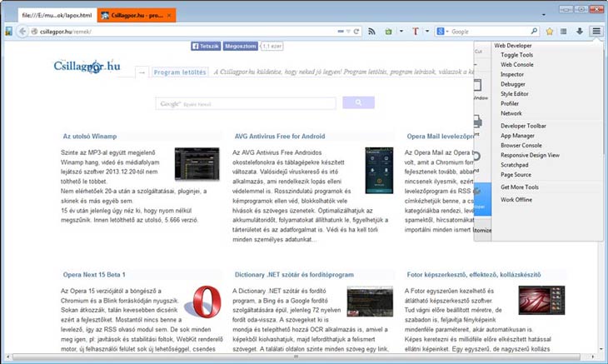The height and width of the screenshot is (364, 608).
Task: Click the arrow button beside Program letöltés
Action: (x=142, y=72)
